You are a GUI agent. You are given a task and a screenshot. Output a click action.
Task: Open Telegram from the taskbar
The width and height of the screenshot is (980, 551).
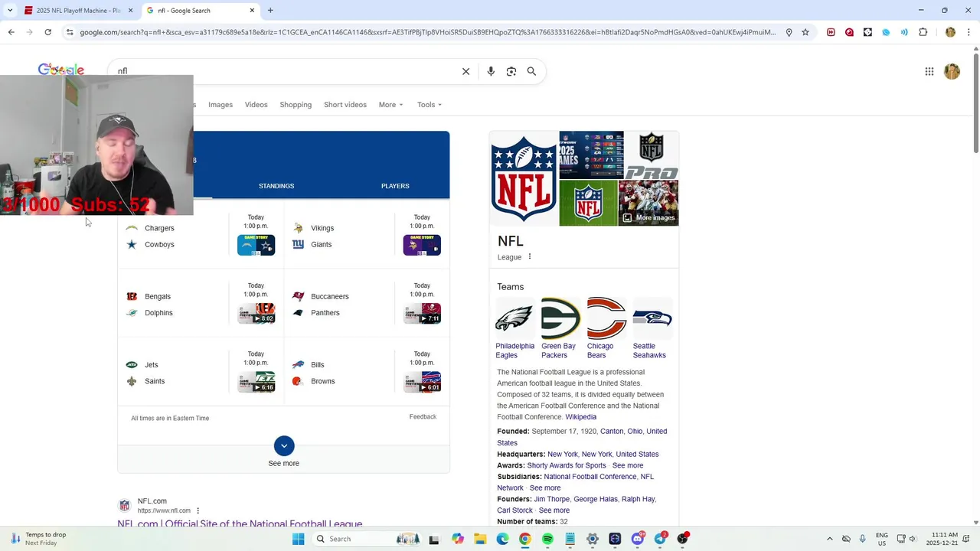click(x=660, y=539)
